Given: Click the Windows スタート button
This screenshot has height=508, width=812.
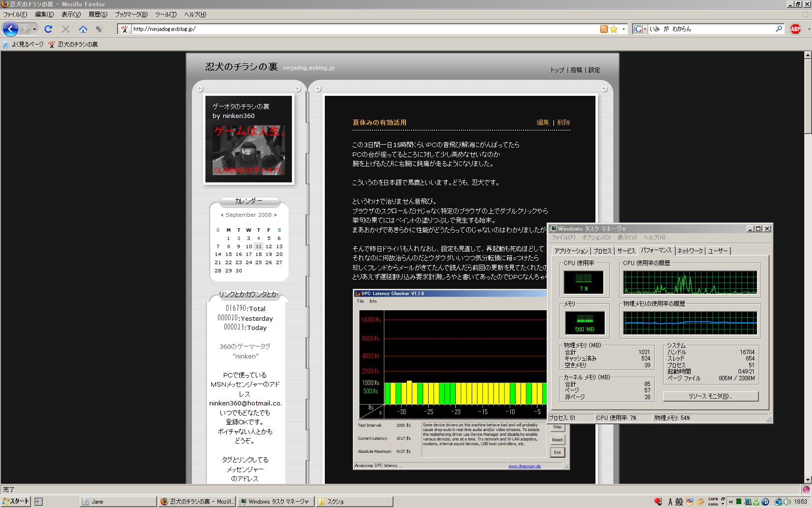Looking at the screenshot, I should (x=16, y=502).
